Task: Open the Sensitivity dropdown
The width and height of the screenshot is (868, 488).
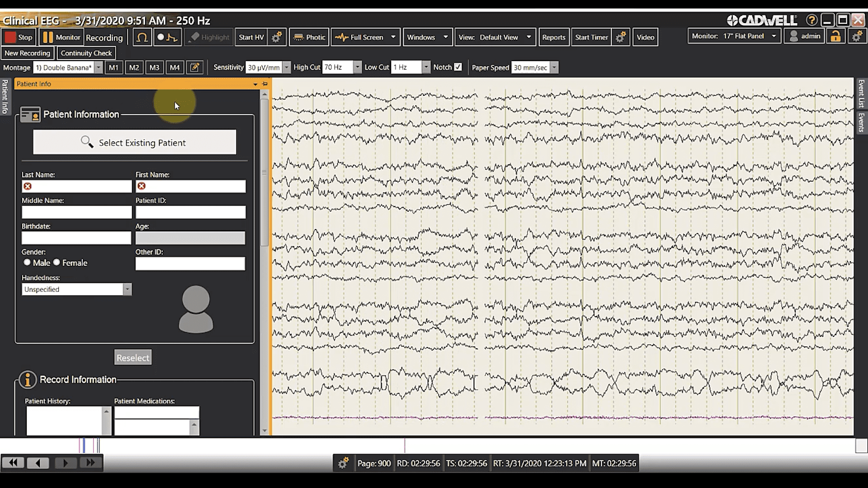Action: 286,67
